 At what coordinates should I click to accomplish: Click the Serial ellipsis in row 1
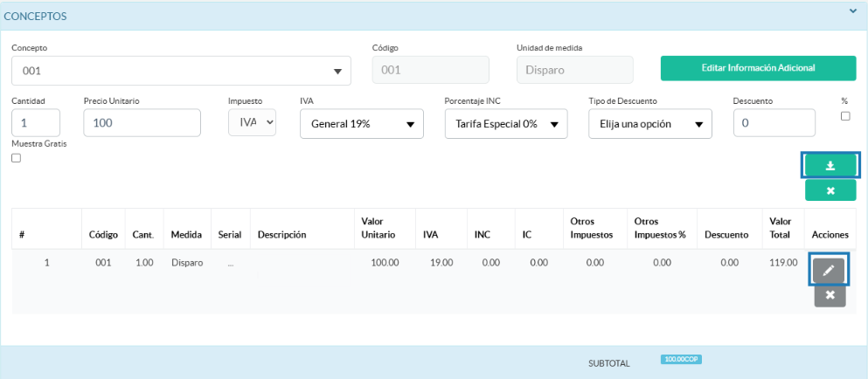point(230,263)
